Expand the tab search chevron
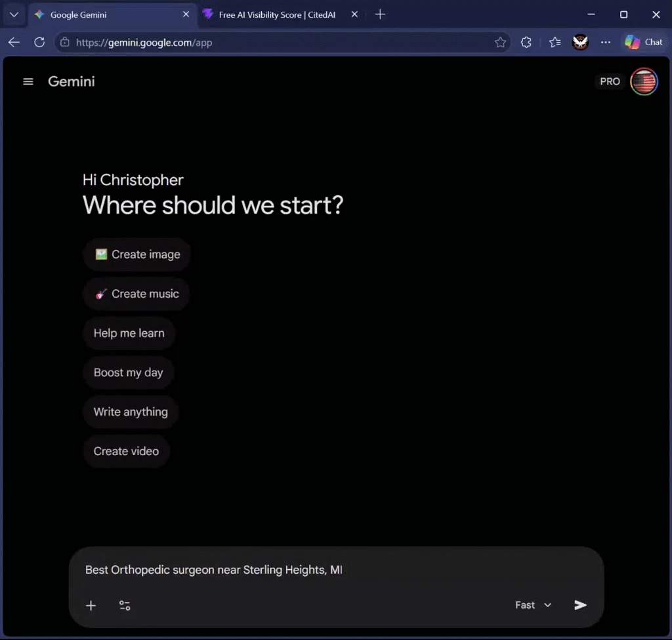The height and width of the screenshot is (640, 672). click(14, 14)
